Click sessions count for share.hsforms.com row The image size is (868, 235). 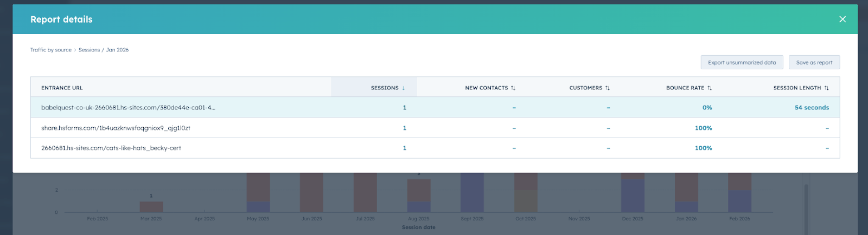point(404,128)
